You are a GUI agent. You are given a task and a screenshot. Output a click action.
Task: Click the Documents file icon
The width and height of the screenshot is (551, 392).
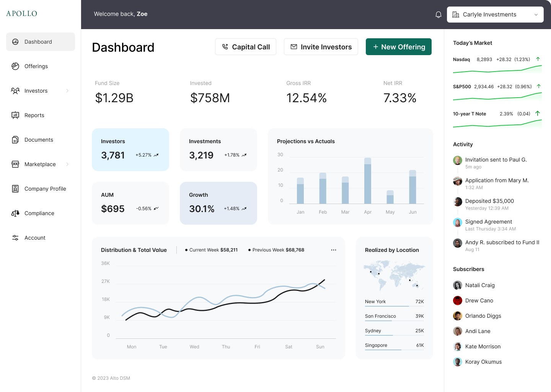pos(15,140)
